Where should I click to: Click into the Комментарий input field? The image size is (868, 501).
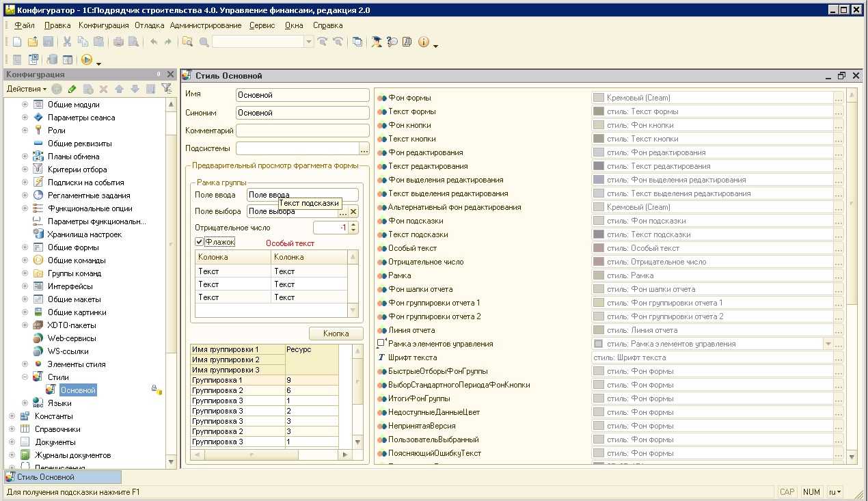pos(302,131)
